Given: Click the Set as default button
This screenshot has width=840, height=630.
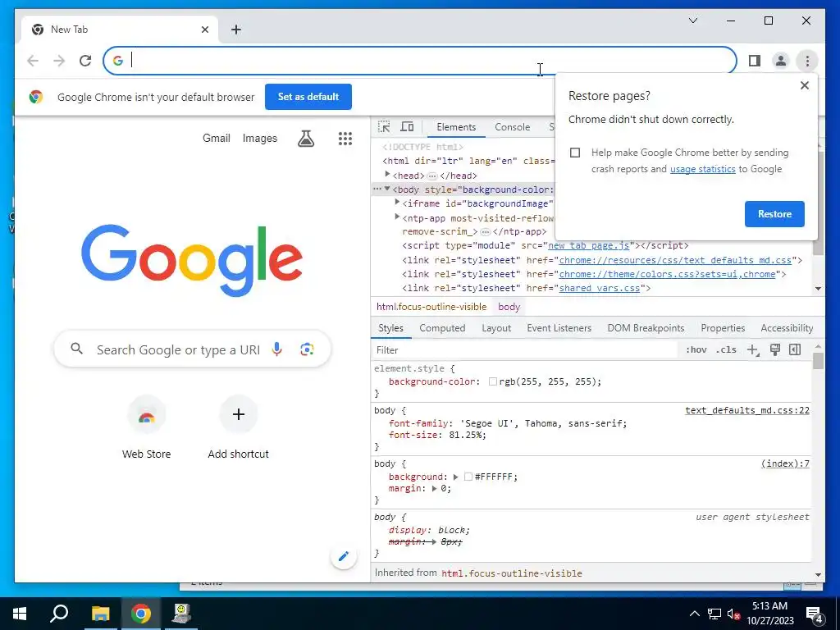Looking at the screenshot, I should point(308,97).
